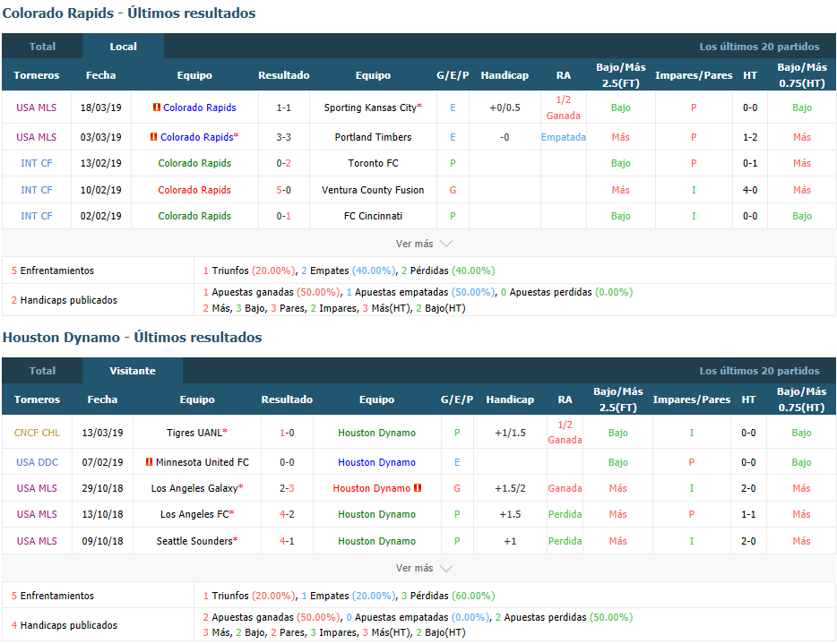Viewport: 837px width, 644px height.
Task: Click USA DDC tournament label
Action: point(37,462)
